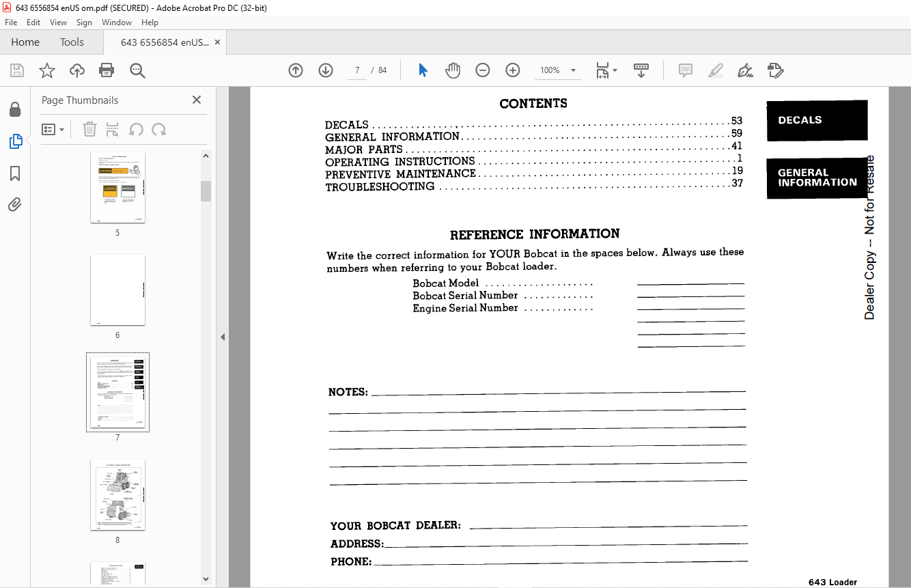
Task: Print the document using printer icon
Action: pos(107,70)
